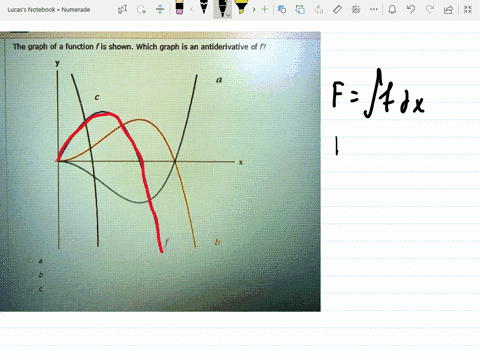Open the selected pen's dropdown arrow
480x360 pixels.
point(228,15)
